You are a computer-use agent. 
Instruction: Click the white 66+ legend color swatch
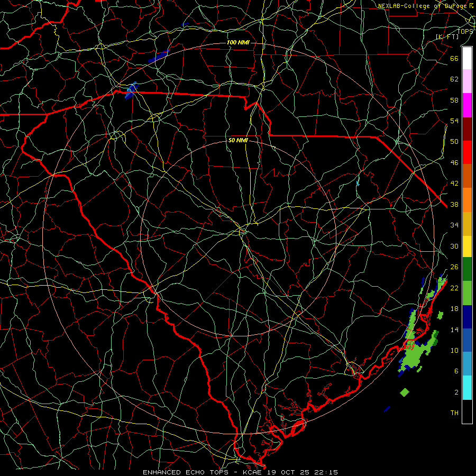coord(467,58)
